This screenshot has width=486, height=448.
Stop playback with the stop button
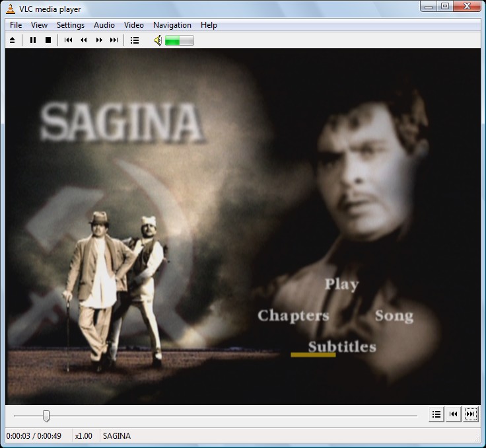coord(48,40)
